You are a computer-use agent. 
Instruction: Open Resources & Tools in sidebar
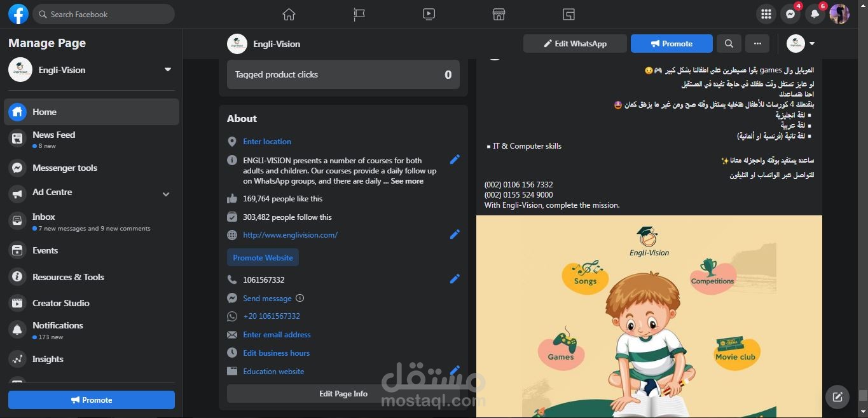click(x=93, y=277)
